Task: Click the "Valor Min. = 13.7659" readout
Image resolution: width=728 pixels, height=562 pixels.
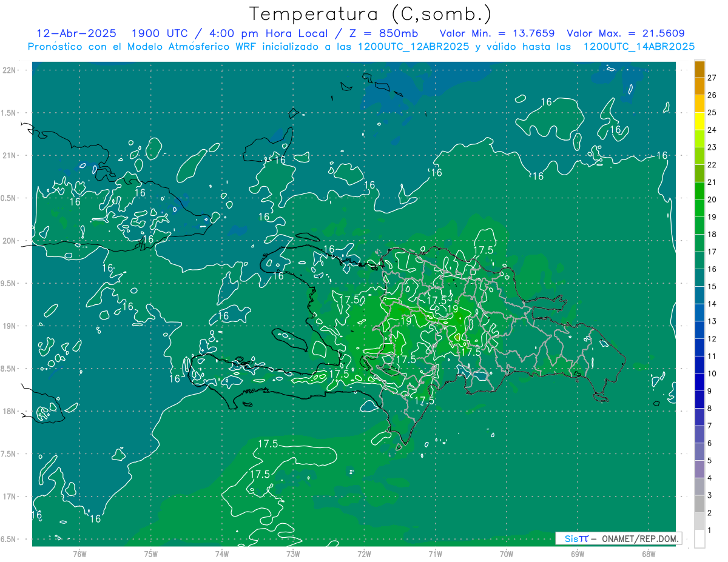Action: (497, 33)
